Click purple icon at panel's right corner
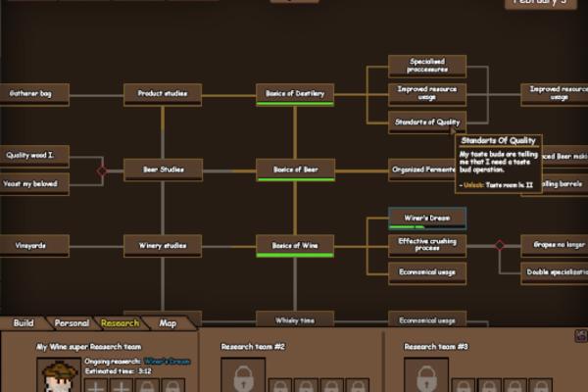The height and width of the screenshot is (392, 588). pos(581,335)
